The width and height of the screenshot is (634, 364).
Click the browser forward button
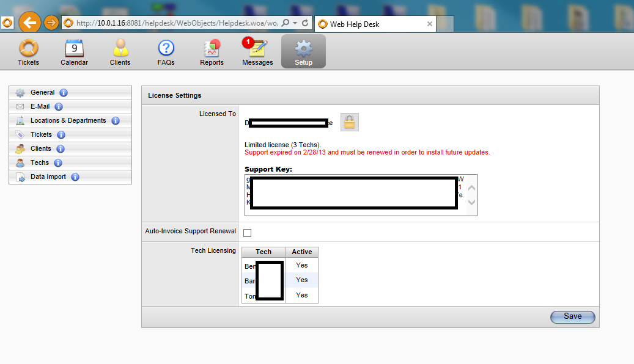click(x=51, y=23)
